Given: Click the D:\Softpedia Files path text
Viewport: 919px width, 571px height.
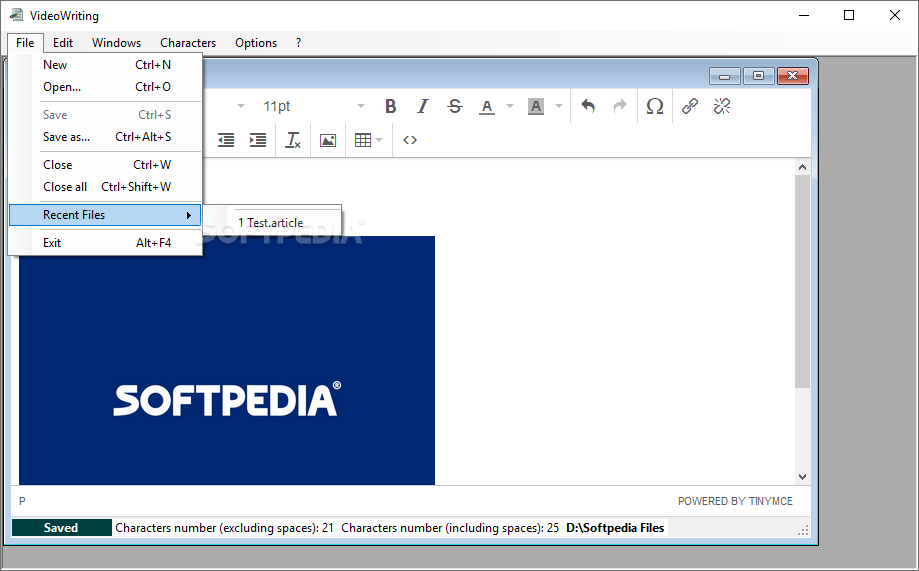Looking at the screenshot, I should (x=615, y=528).
